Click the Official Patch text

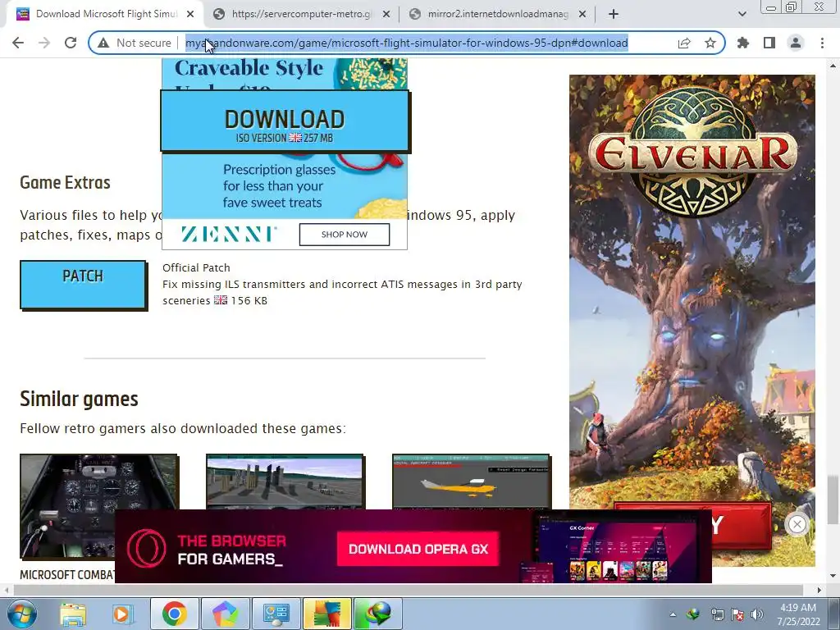pos(196,268)
